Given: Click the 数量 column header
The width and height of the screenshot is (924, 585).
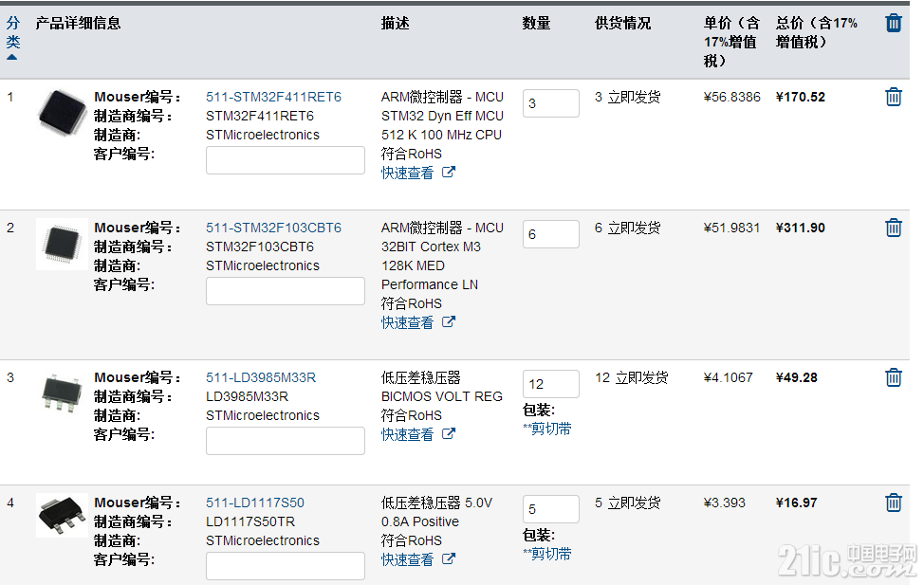Looking at the screenshot, I should tap(536, 23).
